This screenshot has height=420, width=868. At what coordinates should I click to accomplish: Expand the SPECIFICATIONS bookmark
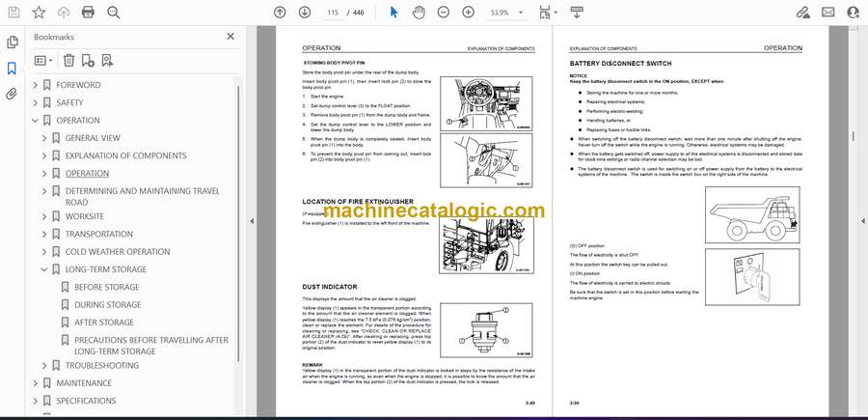(x=36, y=401)
